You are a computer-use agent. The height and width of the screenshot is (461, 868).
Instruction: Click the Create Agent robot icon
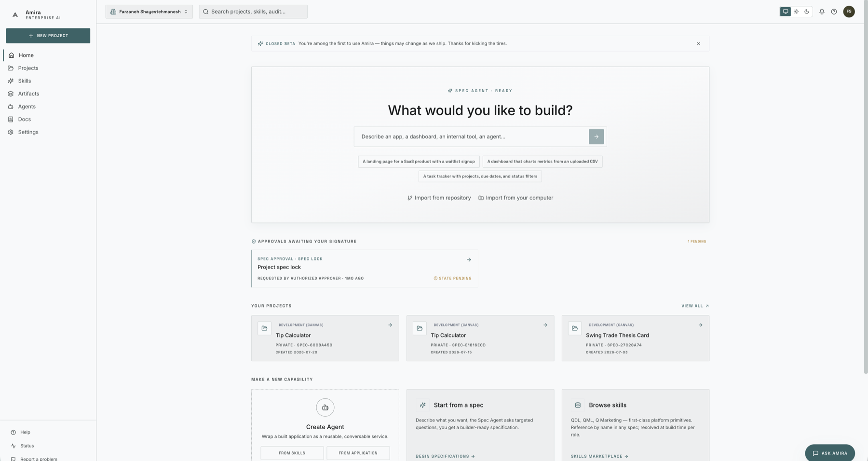325,407
